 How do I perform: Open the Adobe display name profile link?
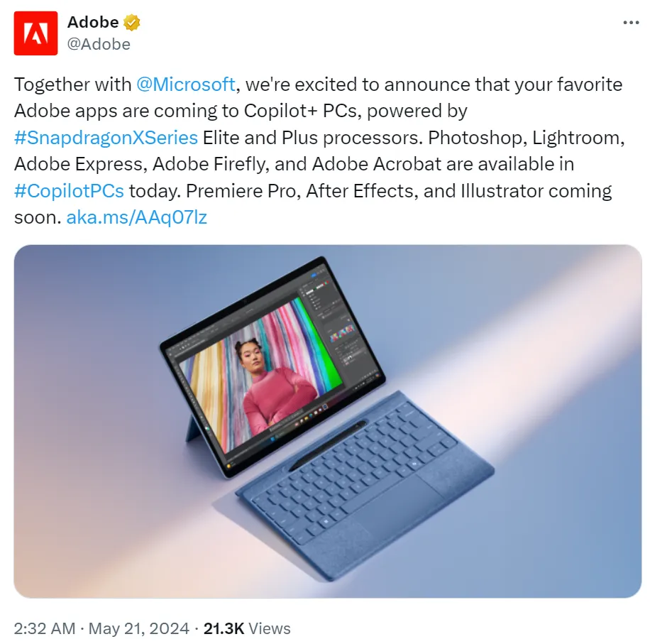coord(93,23)
